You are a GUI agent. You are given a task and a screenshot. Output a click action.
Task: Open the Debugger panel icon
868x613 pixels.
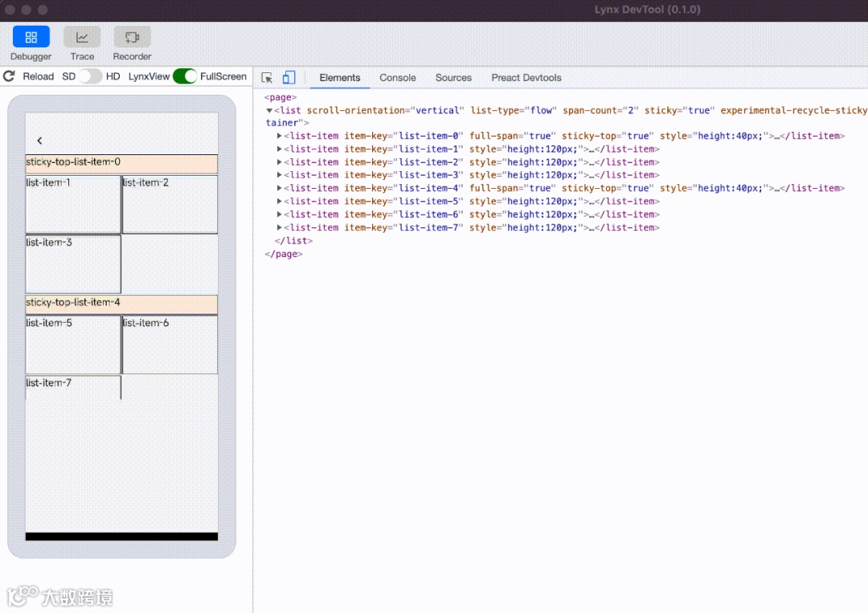click(31, 38)
